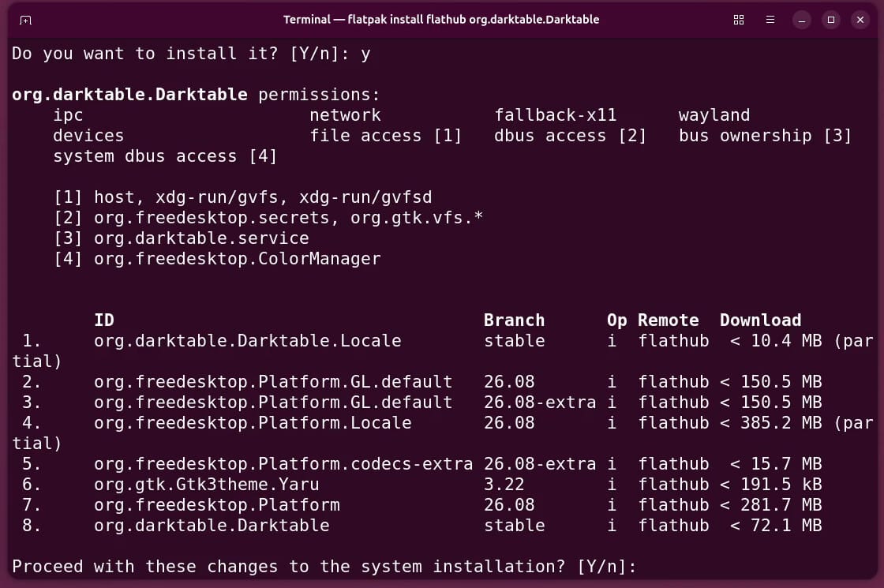Screen dimensions: 884x588
Task: Click the '26.08-extra' branch in row 3
Action: point(540,402)
